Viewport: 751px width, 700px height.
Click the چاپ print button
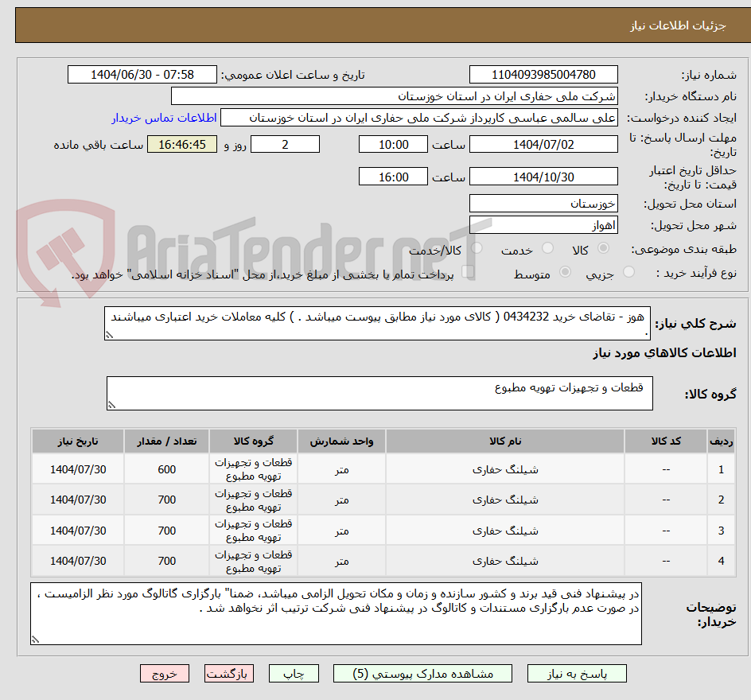coord(294,673)
